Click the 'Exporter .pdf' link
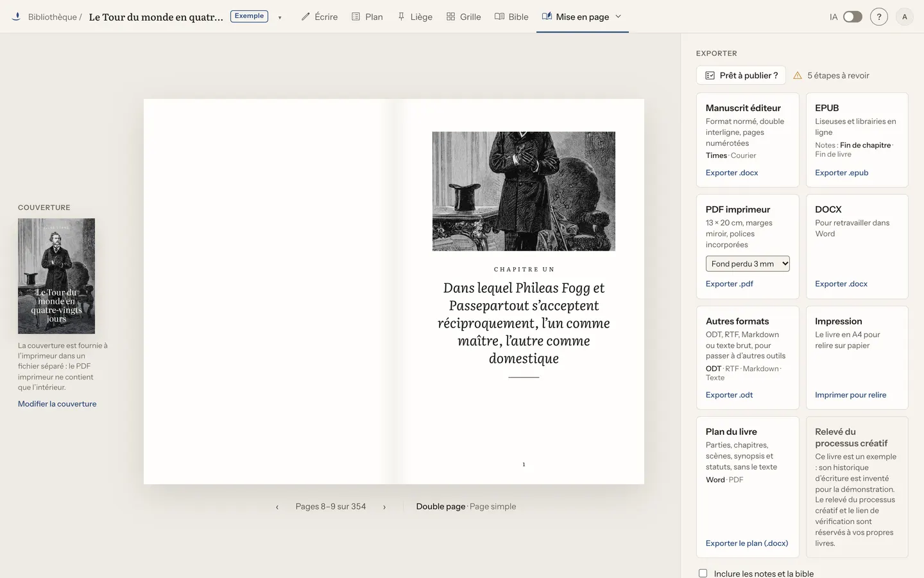This screenshot has height=578, width=924. [730, 284]
